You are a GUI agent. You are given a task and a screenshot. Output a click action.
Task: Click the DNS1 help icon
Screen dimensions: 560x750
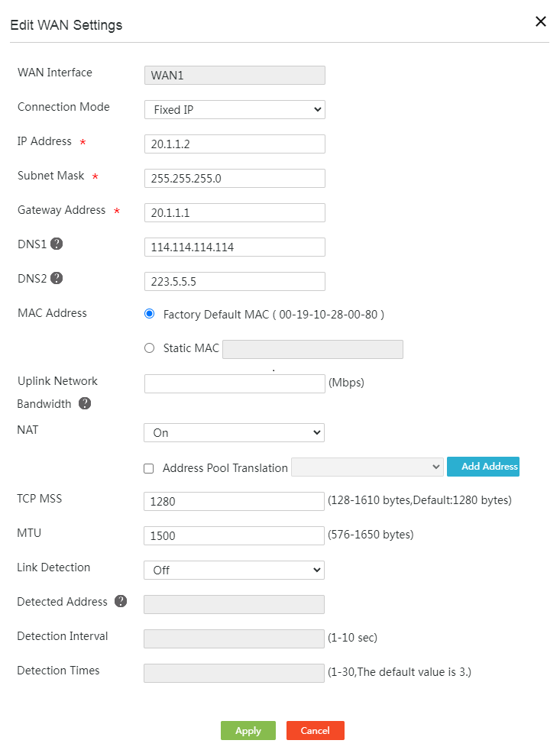click(57, 244)
